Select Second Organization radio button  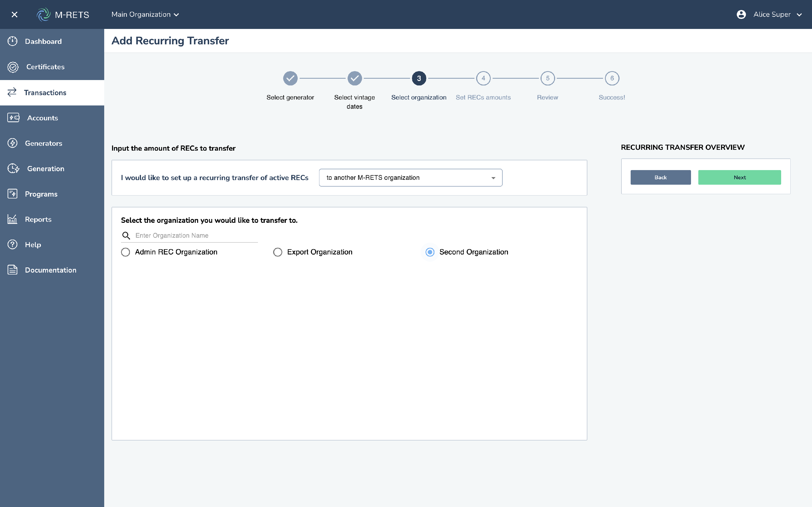coord(430,252)
